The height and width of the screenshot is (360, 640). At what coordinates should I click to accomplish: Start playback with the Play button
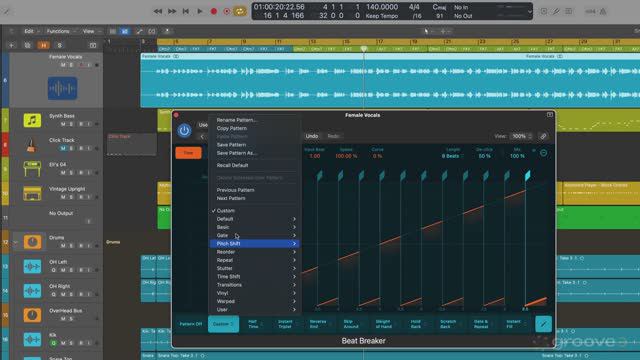pyautogui.click(x=200, y=11)
